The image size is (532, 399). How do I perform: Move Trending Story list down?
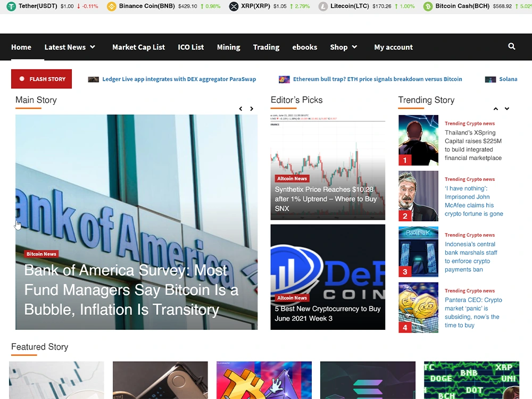(507, 109)
